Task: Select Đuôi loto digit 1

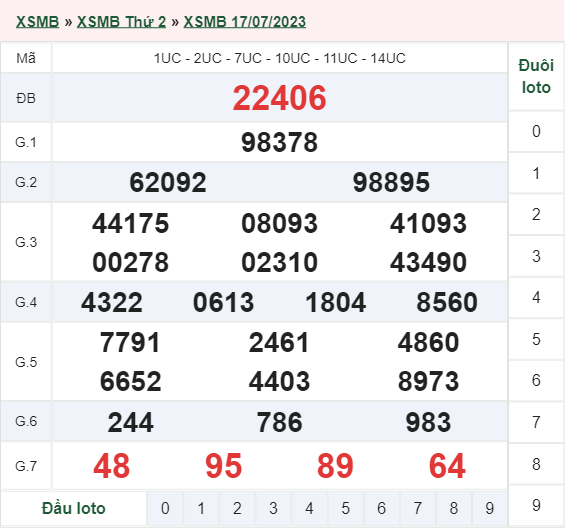Action: pyautogui.click(x=536, y=173)
